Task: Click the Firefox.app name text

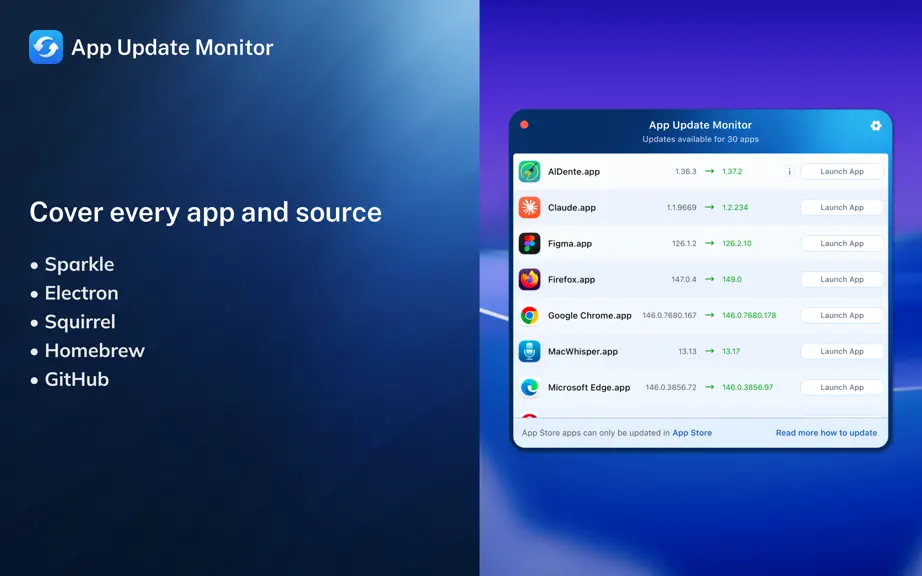Action: (x=572, y=279)
